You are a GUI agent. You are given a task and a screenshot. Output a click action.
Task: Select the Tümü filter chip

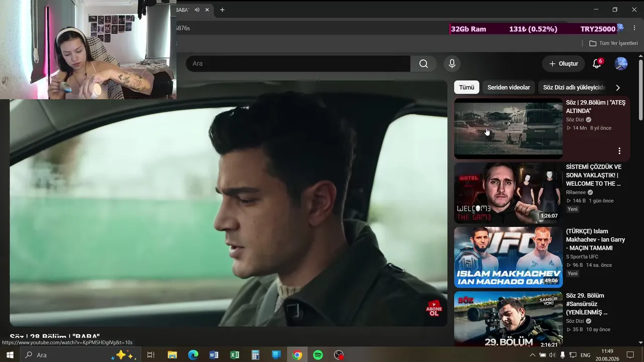466,87
